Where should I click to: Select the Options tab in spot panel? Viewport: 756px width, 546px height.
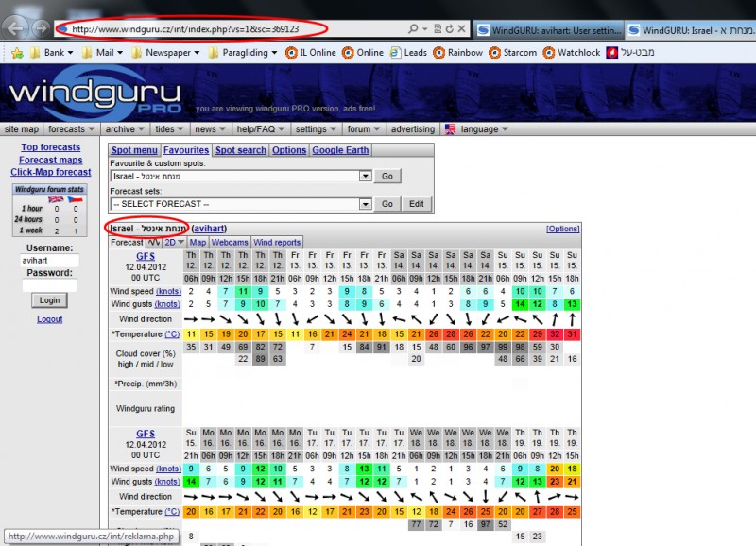[x=289, y=150]
